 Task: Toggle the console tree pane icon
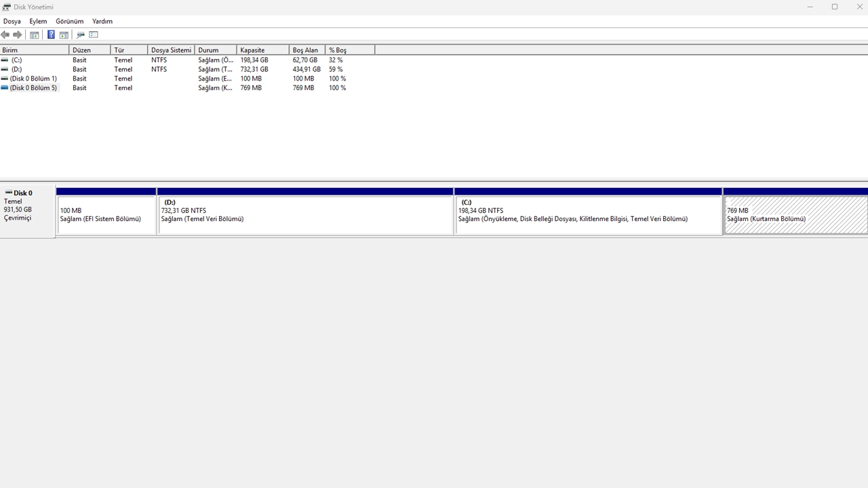34,35
